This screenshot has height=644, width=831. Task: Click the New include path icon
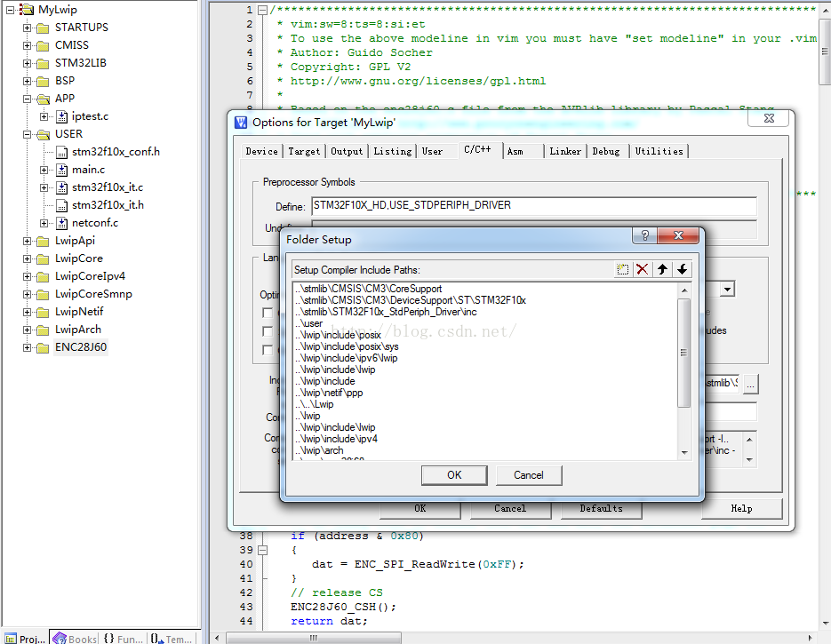coord(623,269)
